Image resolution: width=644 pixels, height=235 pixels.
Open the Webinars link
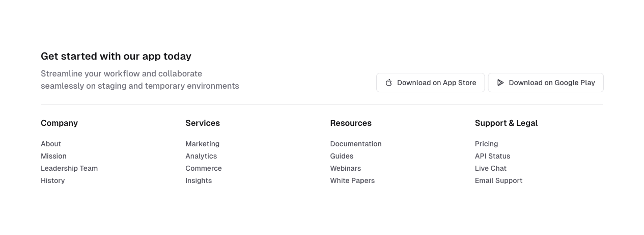[346, 168]
